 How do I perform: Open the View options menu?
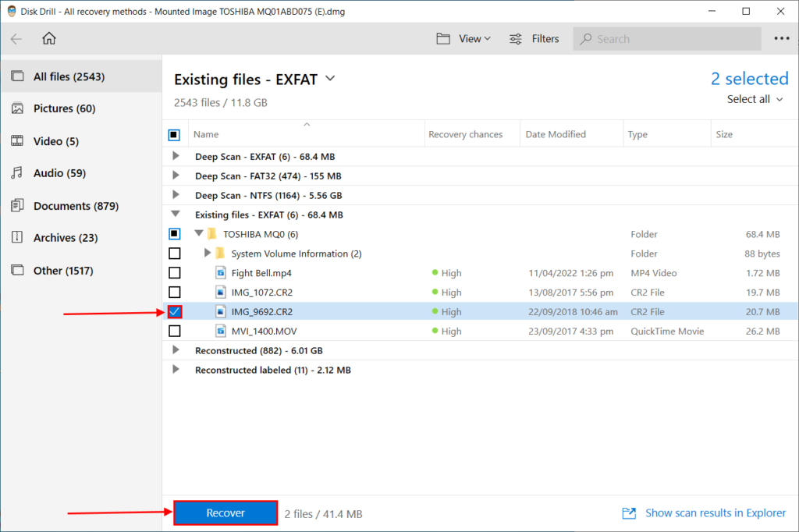click(463, 38)
